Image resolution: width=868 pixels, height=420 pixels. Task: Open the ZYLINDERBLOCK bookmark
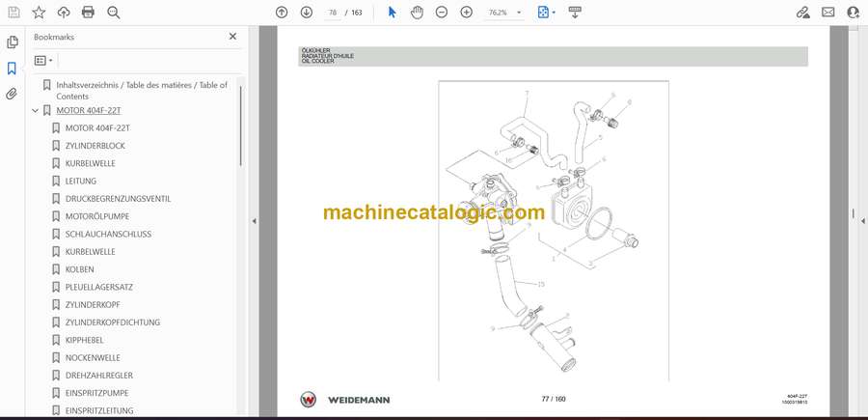pyautogui.click(x=95, y=146)
